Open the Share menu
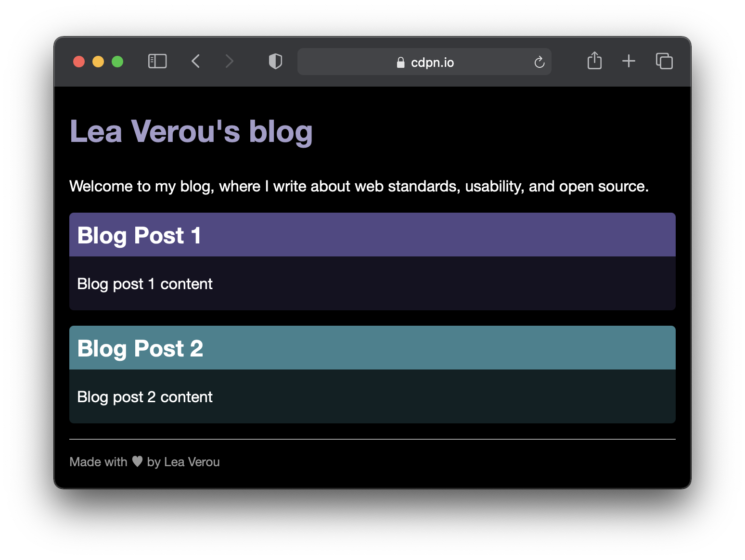The image size is (745, 560). (594, 61)
